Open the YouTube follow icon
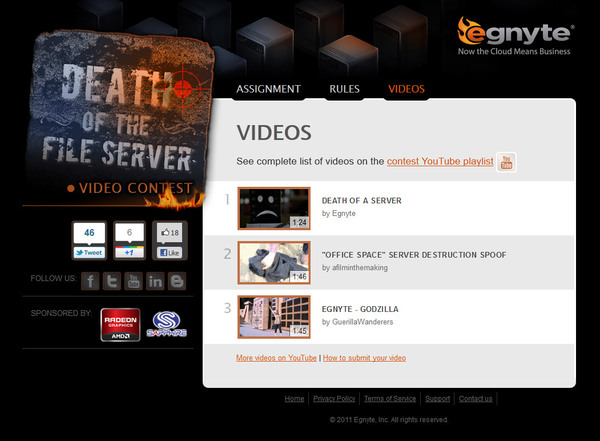 point(134,281)
